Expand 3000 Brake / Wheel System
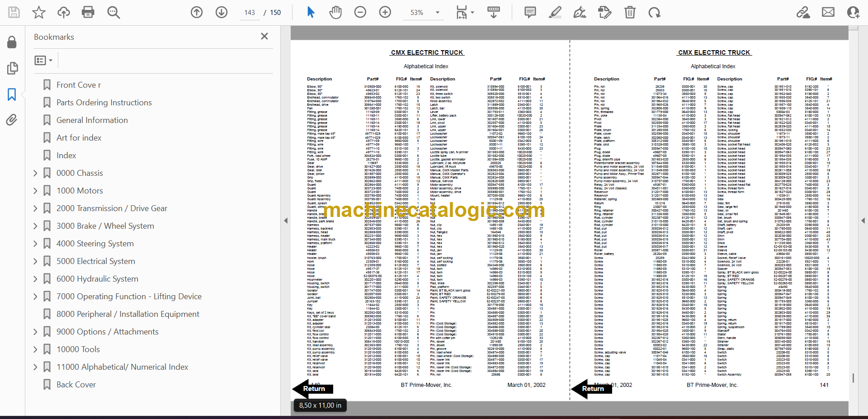 pos(36,226)
